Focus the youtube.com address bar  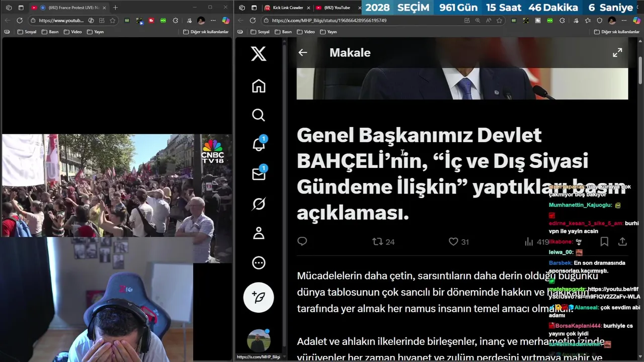[60, 21]
